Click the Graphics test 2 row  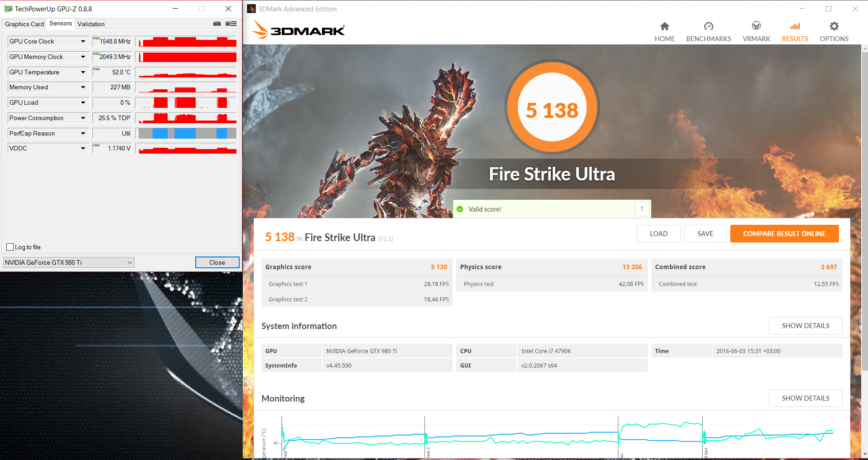click(x=357, y=300)
